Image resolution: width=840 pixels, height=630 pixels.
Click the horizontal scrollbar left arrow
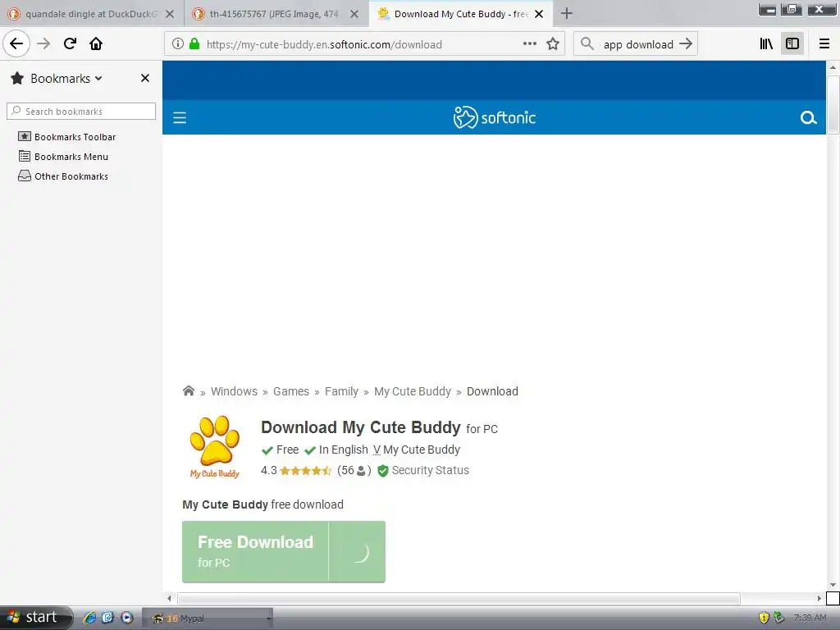click(x=169, y=598)
